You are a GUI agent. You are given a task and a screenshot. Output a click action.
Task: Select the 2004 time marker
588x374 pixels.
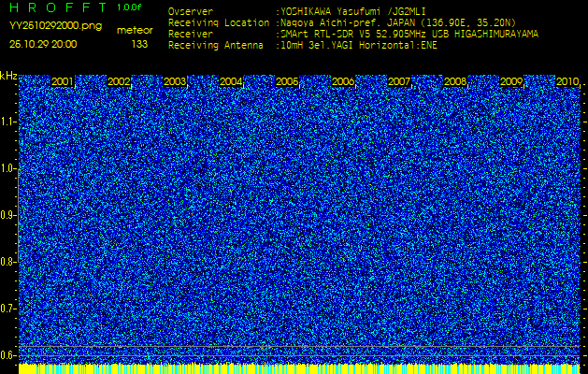231,81
